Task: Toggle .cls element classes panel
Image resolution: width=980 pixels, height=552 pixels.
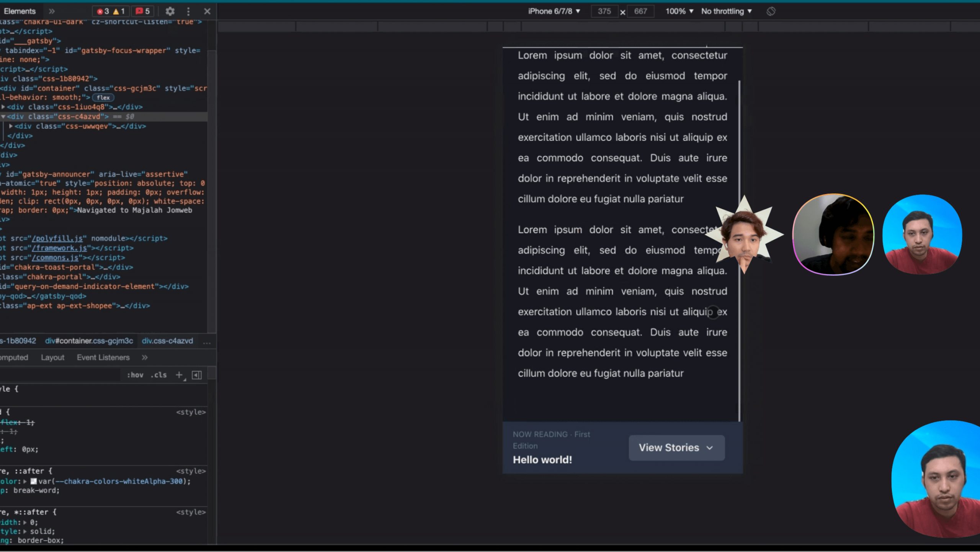Action: point(158,375)
